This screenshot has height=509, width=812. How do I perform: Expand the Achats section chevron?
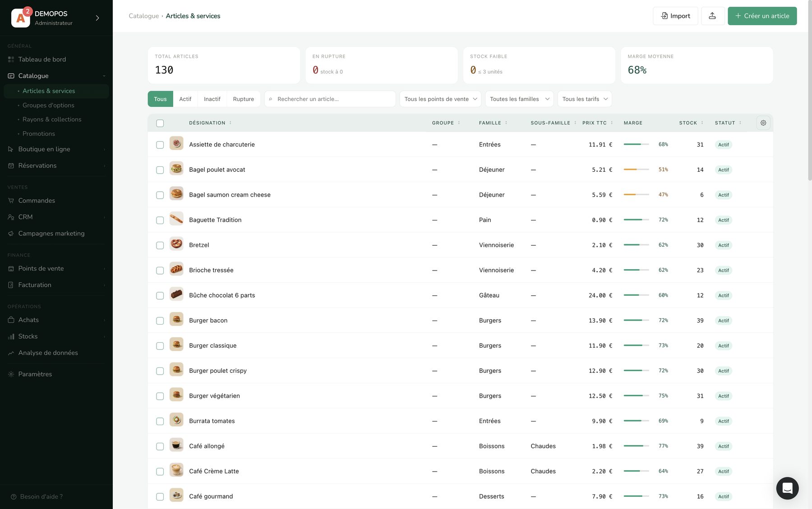coord(104,320)
